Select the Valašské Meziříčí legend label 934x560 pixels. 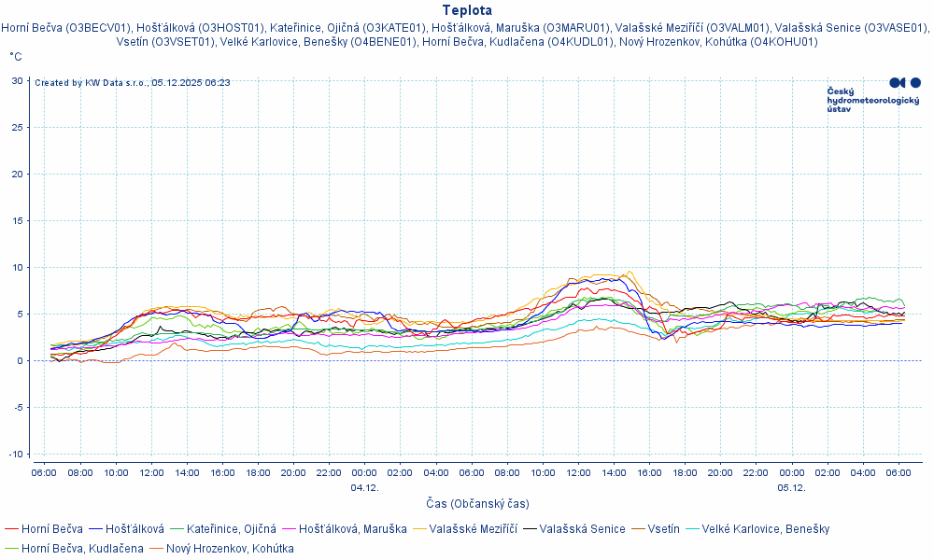(473, 529)
